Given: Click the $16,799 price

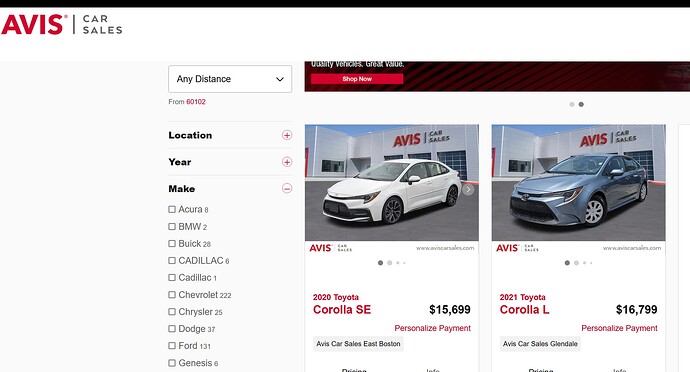Looking at the screenshot, I should tap(636, 309).
